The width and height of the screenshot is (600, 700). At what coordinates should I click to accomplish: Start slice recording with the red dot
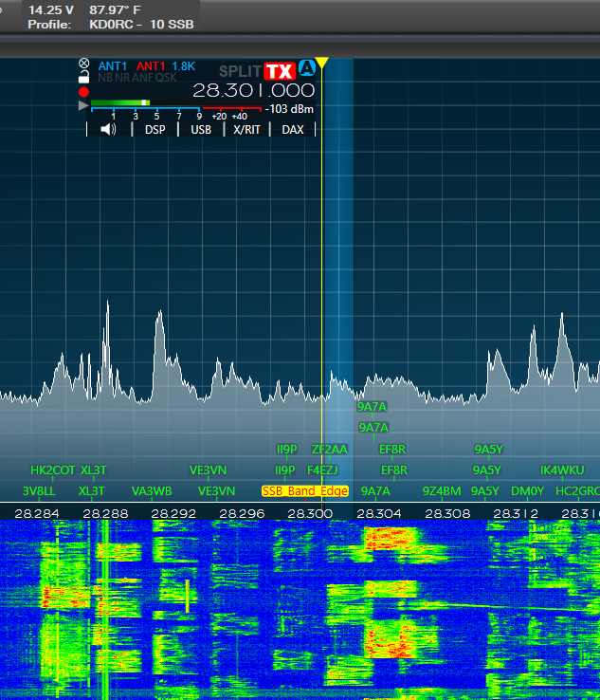[x=83, y=92]
